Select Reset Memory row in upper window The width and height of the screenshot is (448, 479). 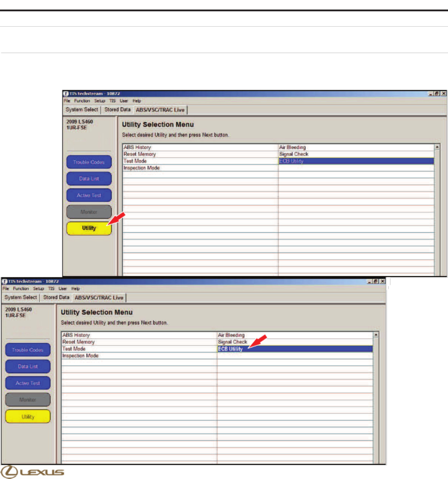[x=200, y=154]
